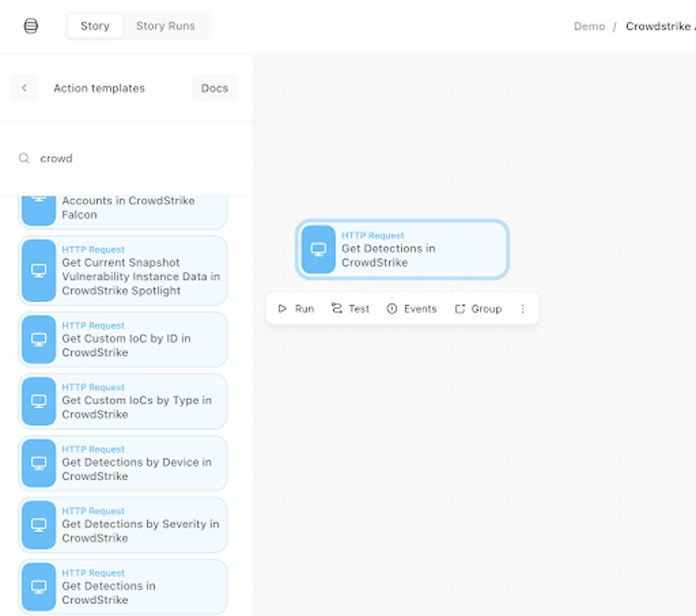Switch to the Story tab
The image size is (696, 616).
point(95,26)
